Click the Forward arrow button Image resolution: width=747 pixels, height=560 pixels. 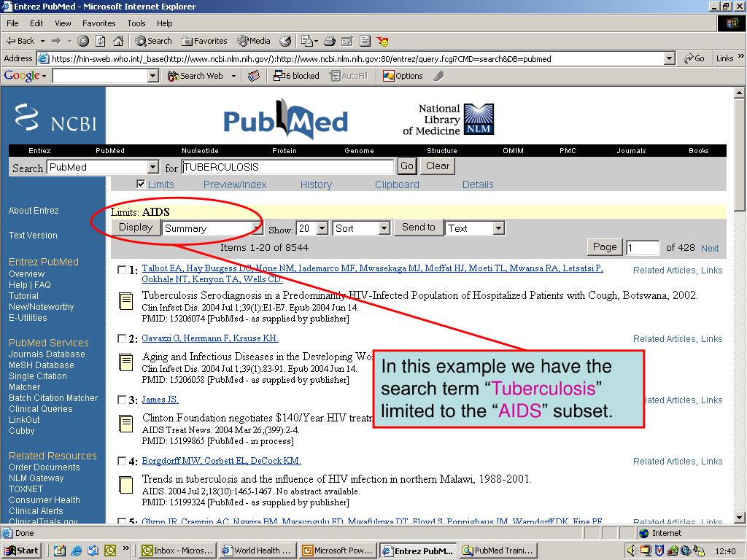(56, 41)
